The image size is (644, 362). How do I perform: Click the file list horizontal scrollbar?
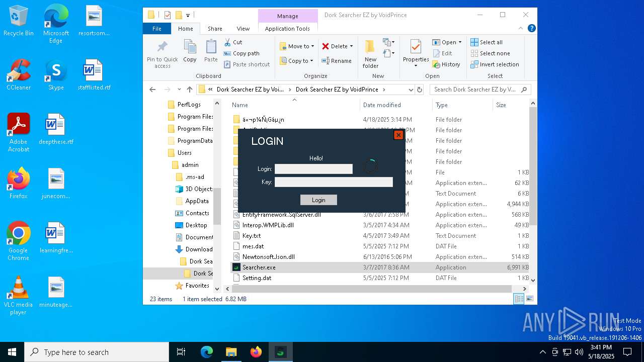372,289
